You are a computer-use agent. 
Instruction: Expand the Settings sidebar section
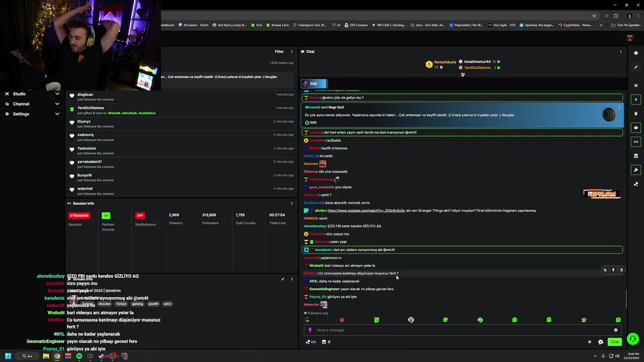click(57, 114)
